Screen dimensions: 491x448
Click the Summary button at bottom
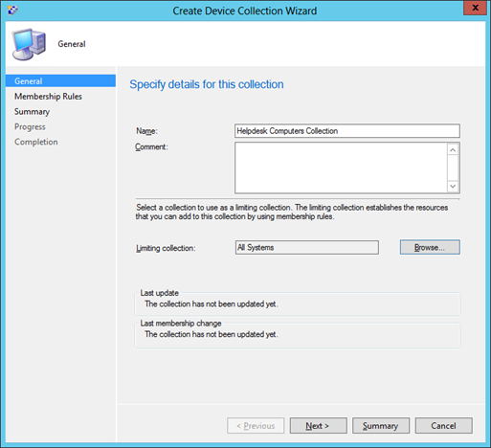pos(381,426)
